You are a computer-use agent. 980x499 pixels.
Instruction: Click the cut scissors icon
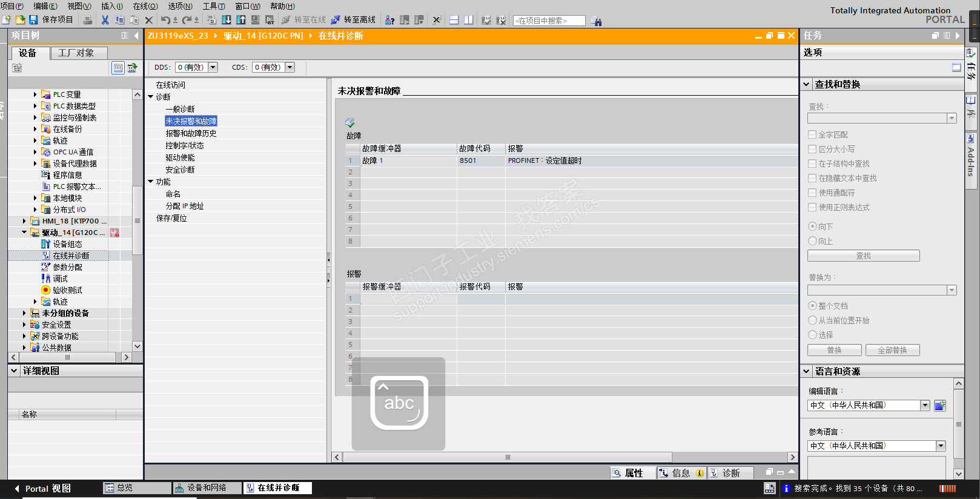[x=105, y=20]
